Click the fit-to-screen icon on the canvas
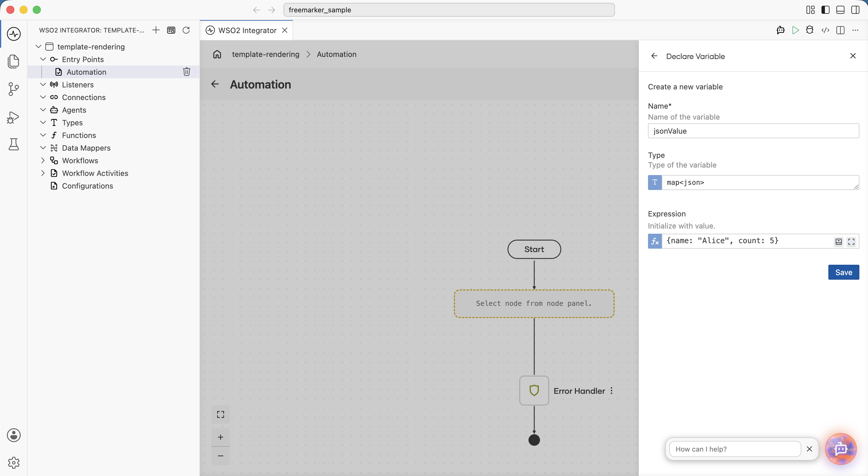The width and height of the screenshot is (868, 476). pyautogui.click(x=220, y=414)
